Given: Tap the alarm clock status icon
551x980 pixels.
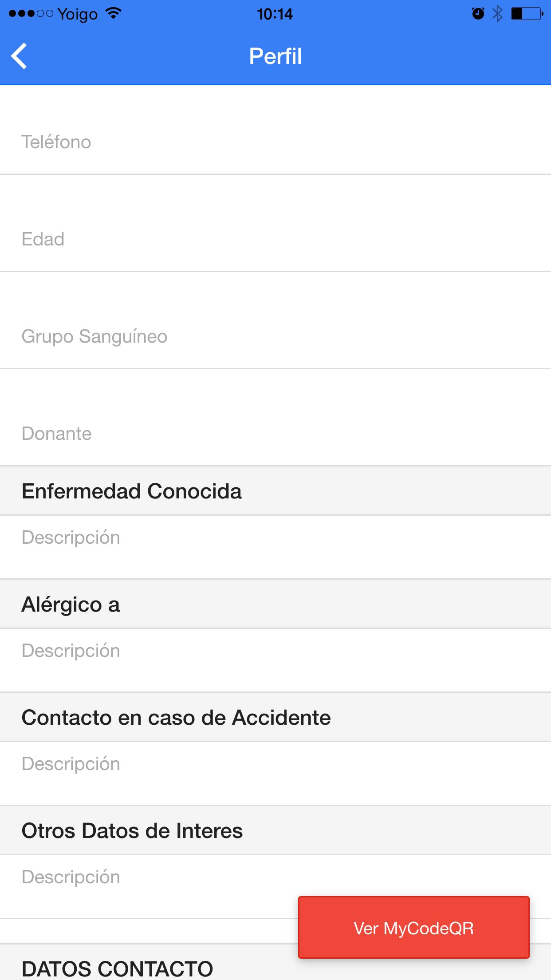Looking at the screenshot, I should pyautogui.click(x=478, y=14).
